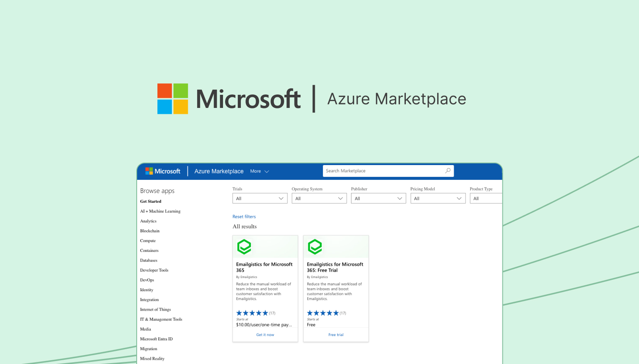Open the Azure Marketplace home link

coord(219,171)
